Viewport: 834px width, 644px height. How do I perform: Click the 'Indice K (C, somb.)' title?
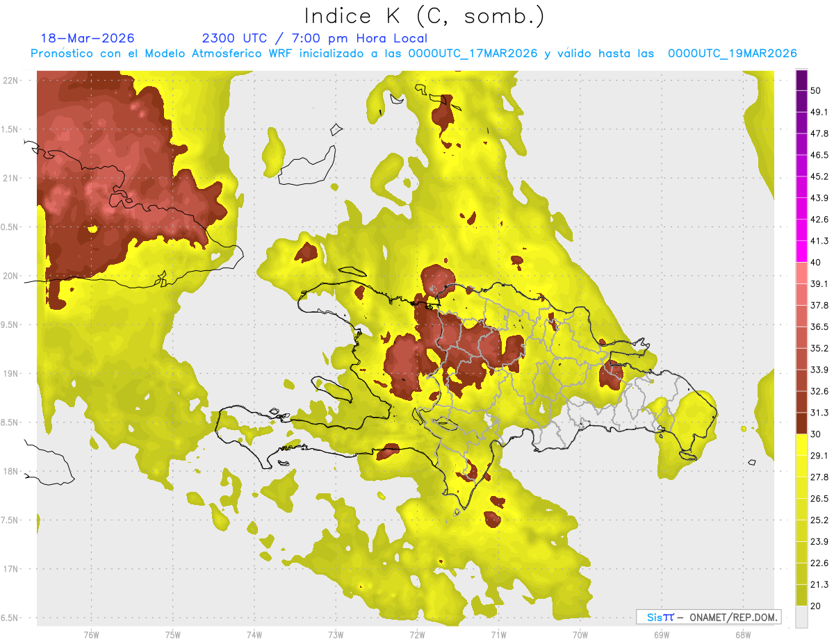(x=425, y=16)
